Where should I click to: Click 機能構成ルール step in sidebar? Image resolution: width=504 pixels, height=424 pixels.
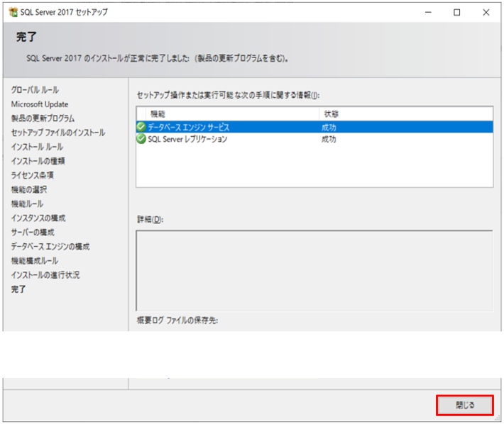[35, 261]
